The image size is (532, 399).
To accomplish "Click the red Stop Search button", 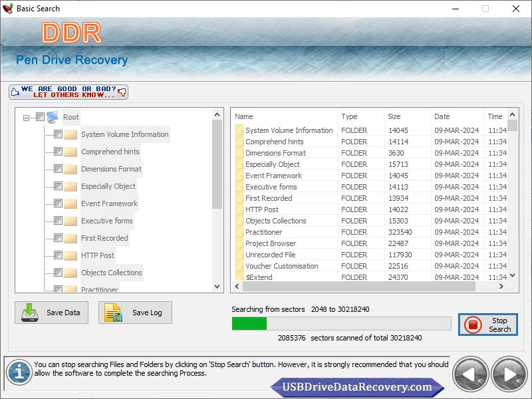I will (x=488, y=325).
